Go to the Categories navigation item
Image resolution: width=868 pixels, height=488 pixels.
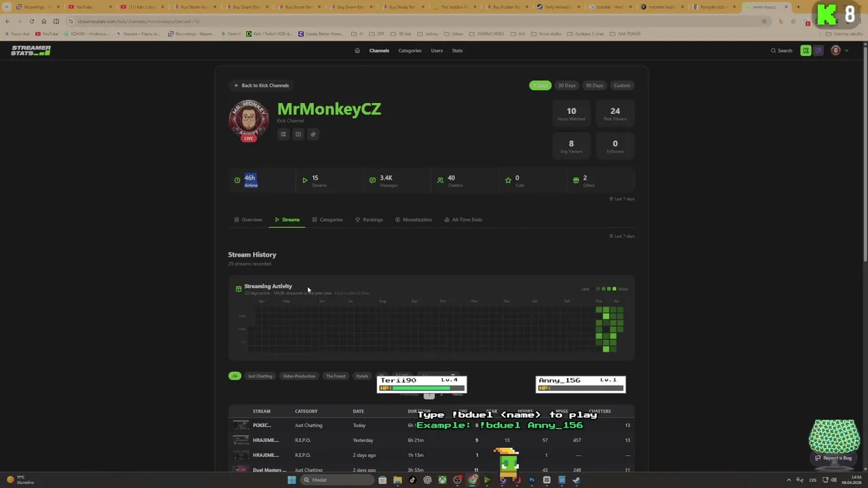pos(410,50)
